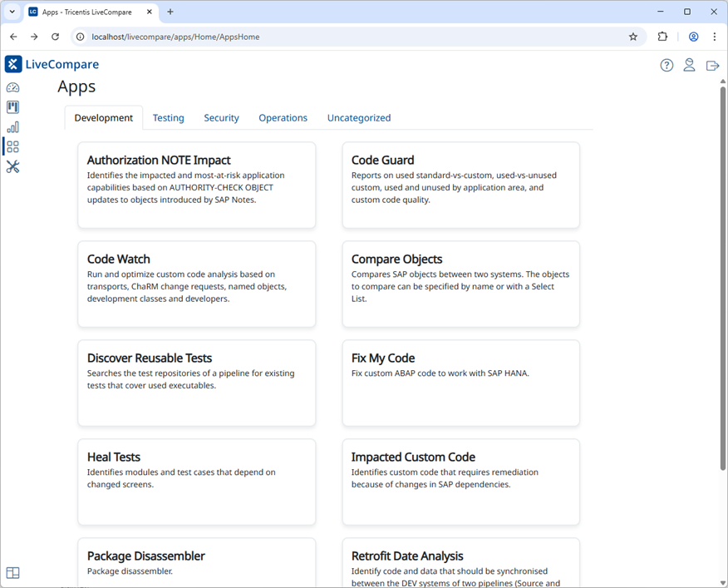Image resolution: width=728 pixels, height=588 pixels.
Task: Open Chrome profile avatar icon
Action: point(694,37)
